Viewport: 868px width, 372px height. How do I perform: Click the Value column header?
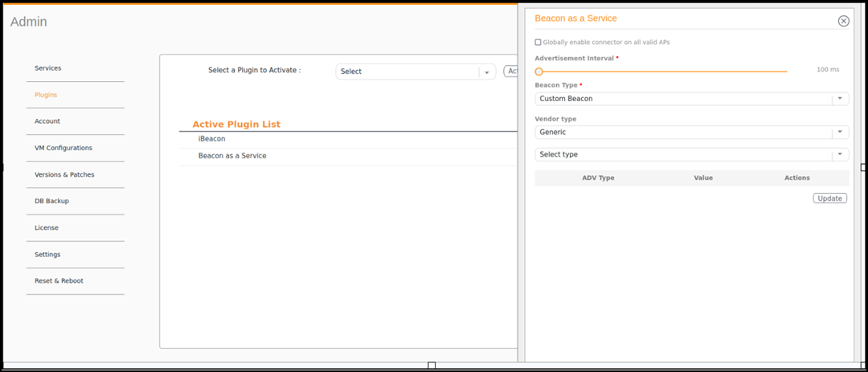703,178
